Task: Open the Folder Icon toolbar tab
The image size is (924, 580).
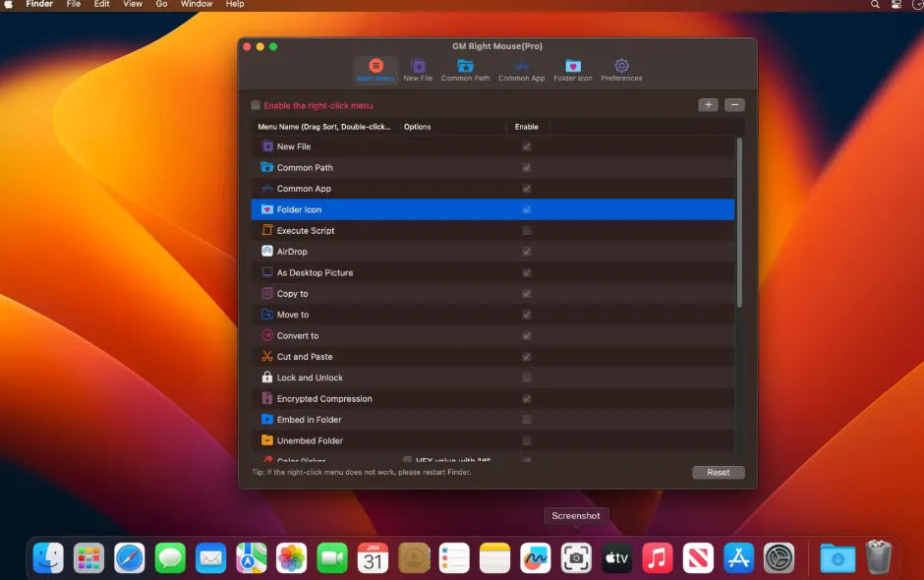Action: pos(573,70)
